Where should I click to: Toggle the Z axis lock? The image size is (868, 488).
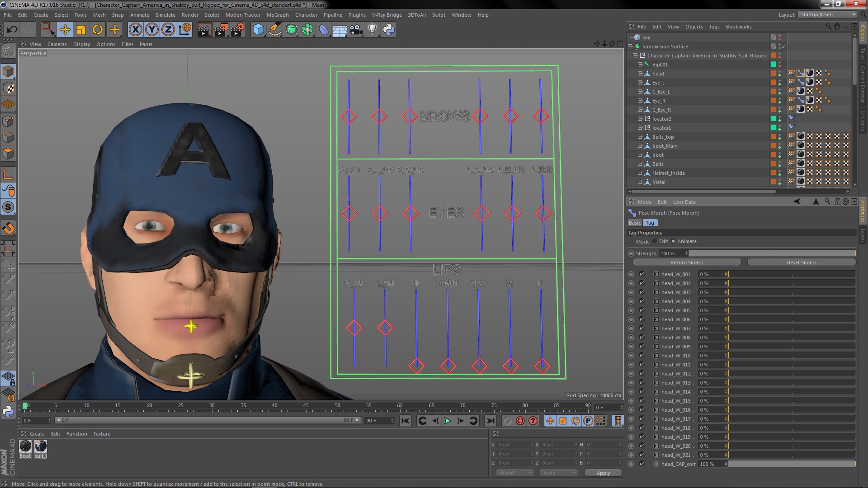pyautogui.click(x=168, y=30)
